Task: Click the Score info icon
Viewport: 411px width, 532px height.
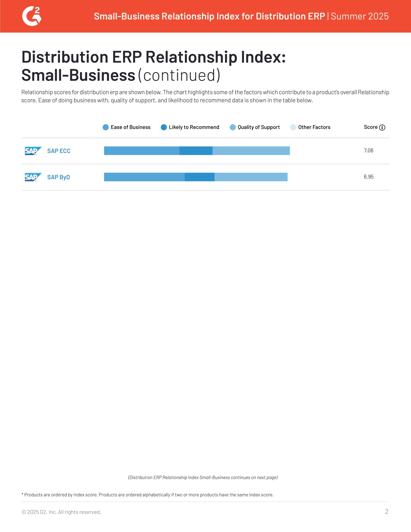Action: [382, 127]
